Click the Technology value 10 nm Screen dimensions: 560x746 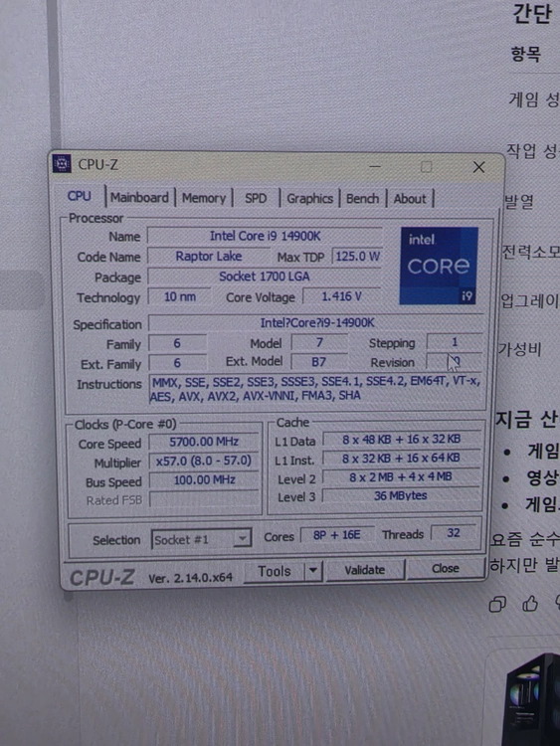[180, 296]
